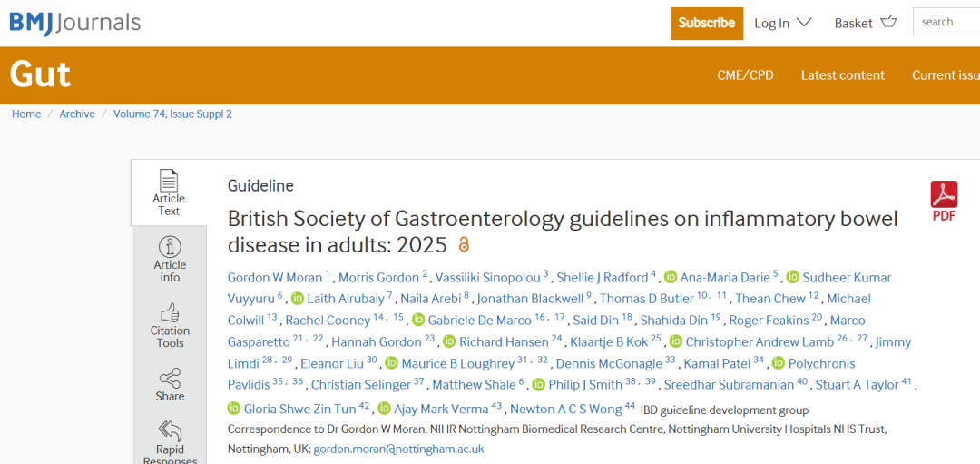980x464 pixels.
Task: Open Citation Tools thumbs-up icon
Action: pos(170,312)
